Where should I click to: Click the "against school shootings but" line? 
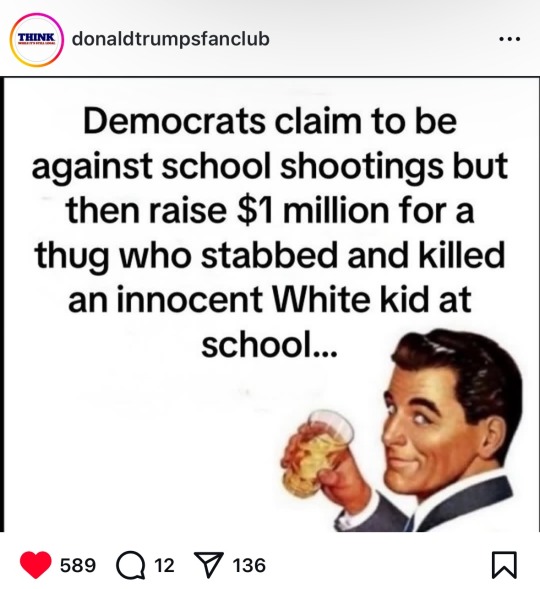tap(270, 167)
